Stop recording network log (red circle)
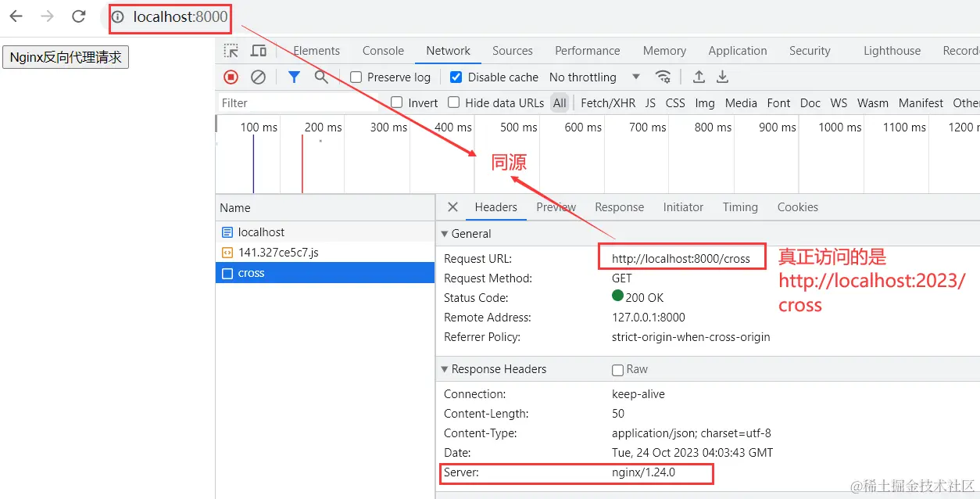Viewport: 980px width, 499px height. click(x=231, y=77)
